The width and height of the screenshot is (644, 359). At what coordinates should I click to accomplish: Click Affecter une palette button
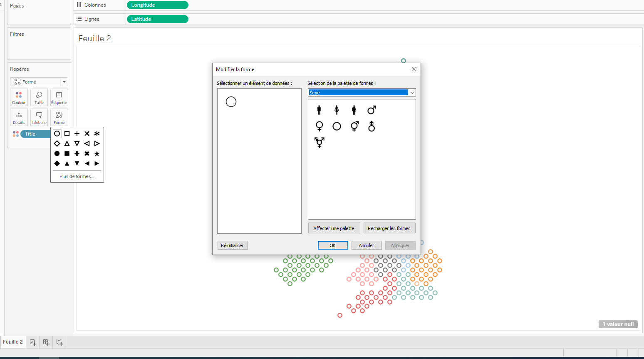tap(334, 228)
